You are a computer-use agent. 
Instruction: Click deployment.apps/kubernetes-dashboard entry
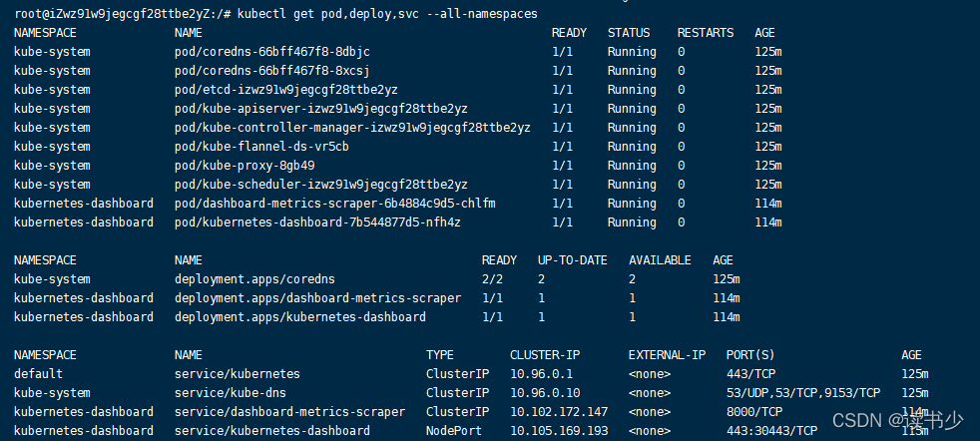click(x=299, y=317)
